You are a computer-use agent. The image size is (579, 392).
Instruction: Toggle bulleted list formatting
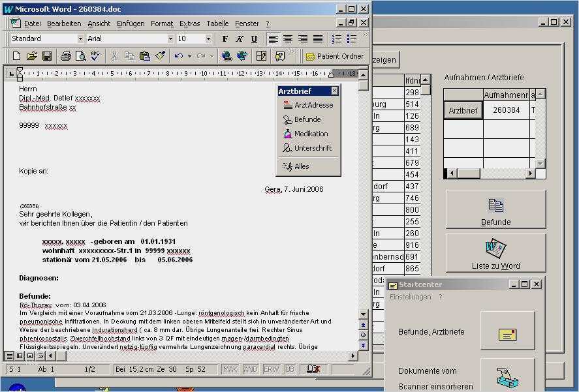click(352, 38)
